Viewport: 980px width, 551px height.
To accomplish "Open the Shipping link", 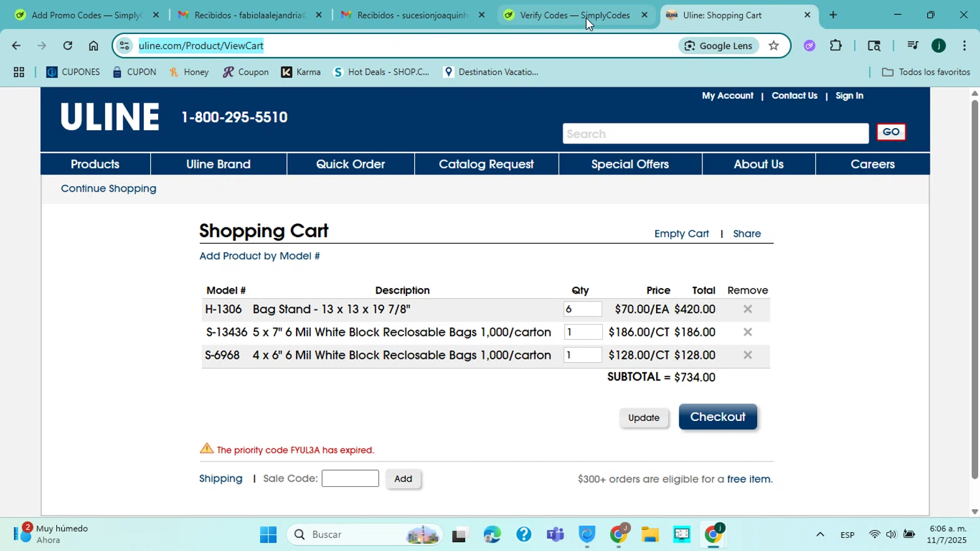I will point(221,478).
